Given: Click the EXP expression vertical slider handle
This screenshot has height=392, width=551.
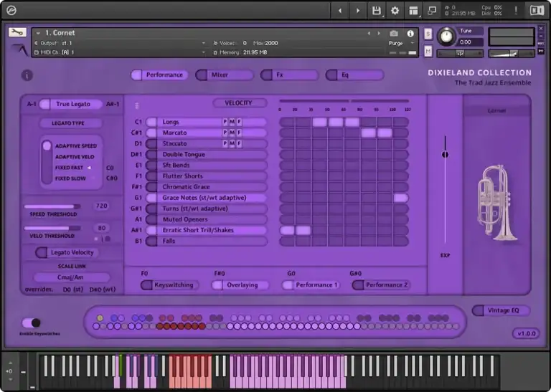Looking at the screenshot, I should point(445,154).
